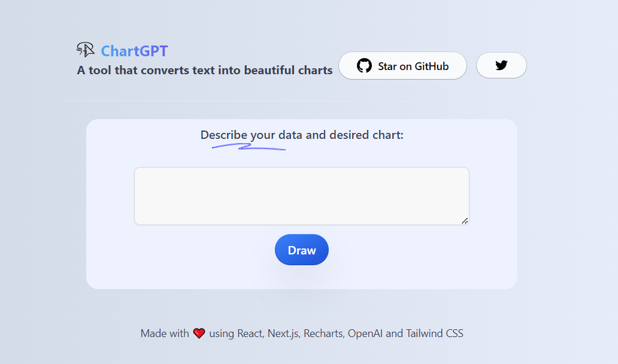Viewport: 618px width, 364px height.
Task: Click the footer 'Made with' credits text
Action: click(x=302, y=333)
